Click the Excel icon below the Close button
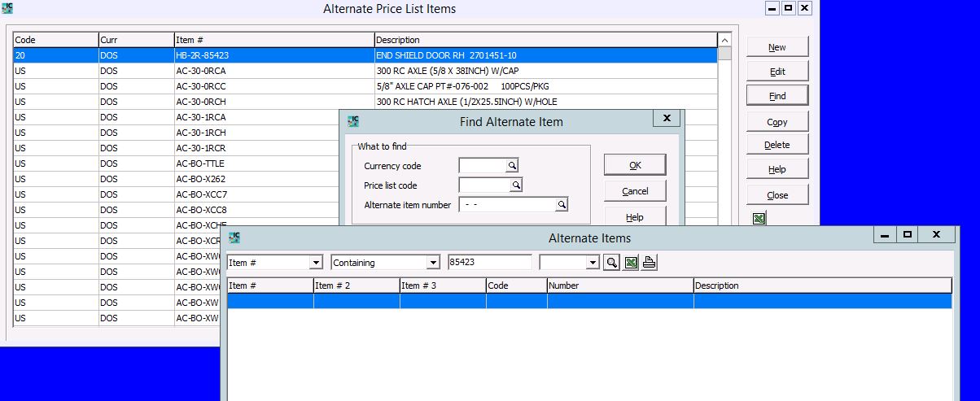 (x=759, y=219)
